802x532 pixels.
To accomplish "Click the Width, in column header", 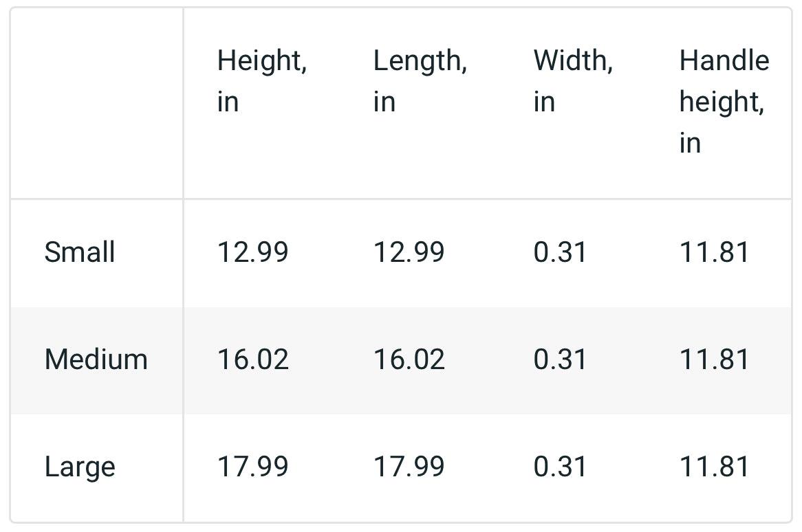I will [573, 81].
